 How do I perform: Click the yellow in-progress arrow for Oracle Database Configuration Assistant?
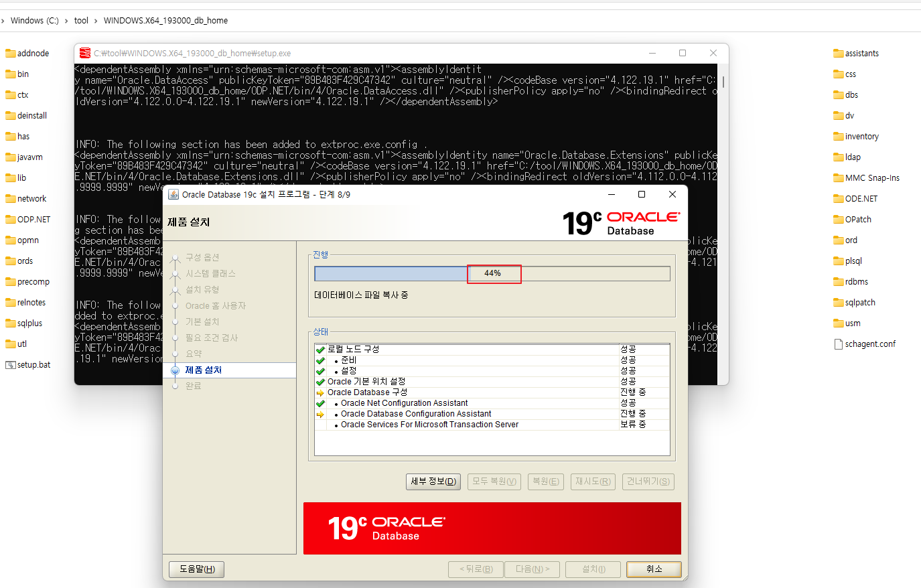(x=320, y=414)
